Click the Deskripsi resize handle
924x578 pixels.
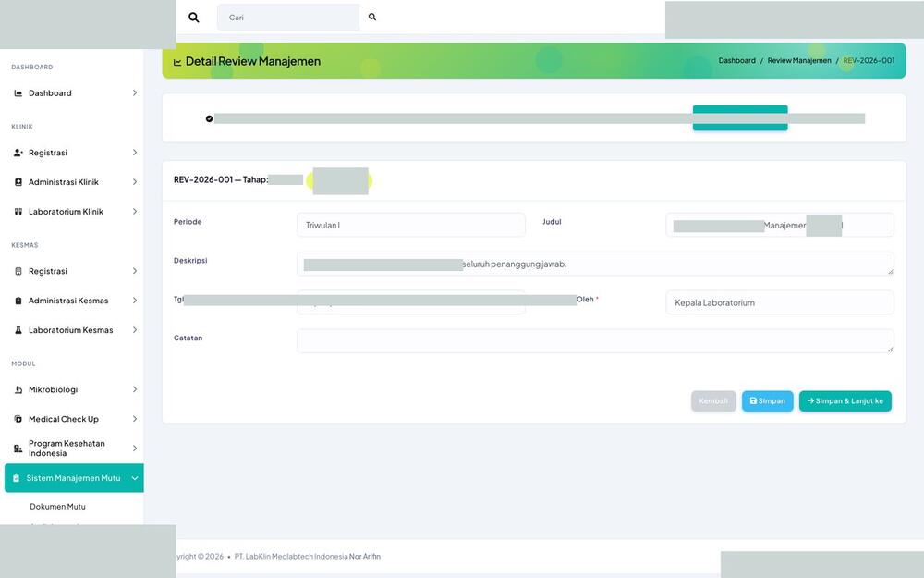[x=891, y=272]
